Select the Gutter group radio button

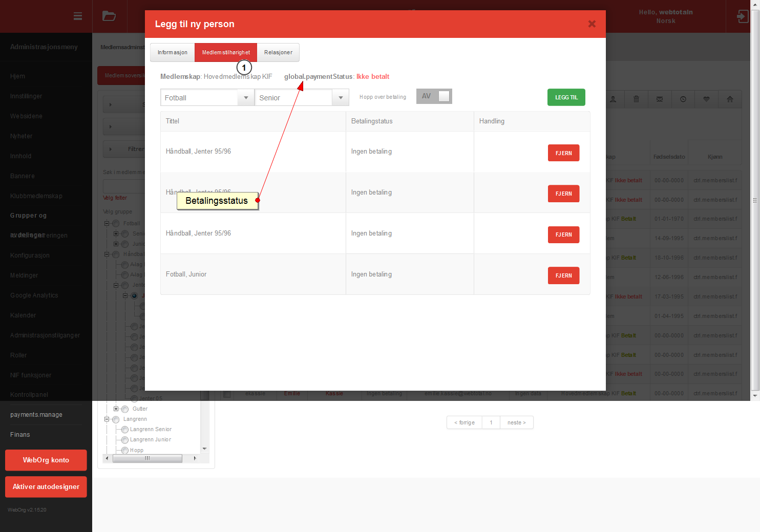pos(125,409)
